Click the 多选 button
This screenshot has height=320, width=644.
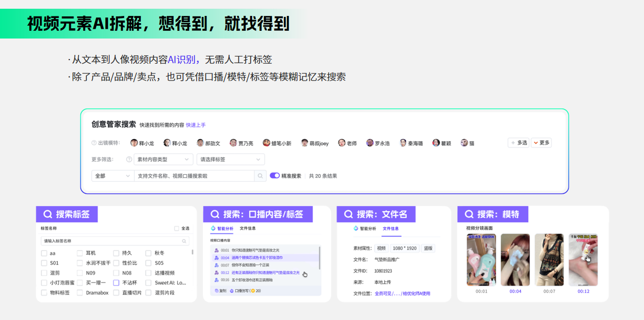pyautogui.click(x=518, y=143)
